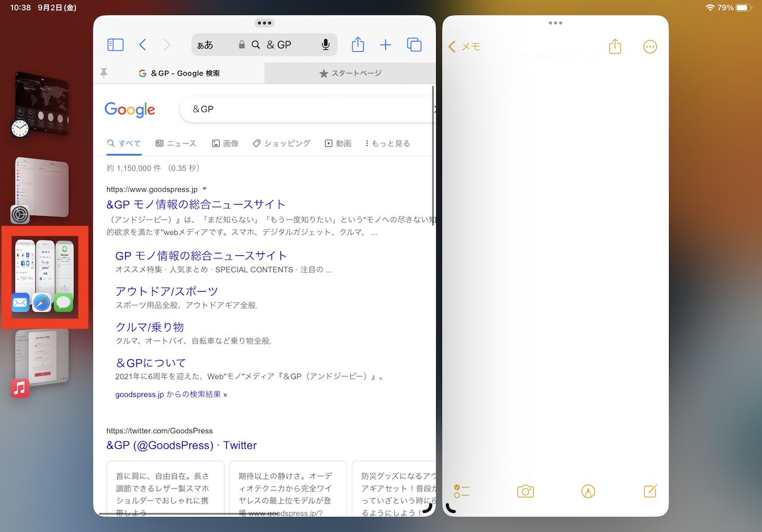762x532 pixels.
Task: Click the Safari address bar
Action: tap(264, 45)
